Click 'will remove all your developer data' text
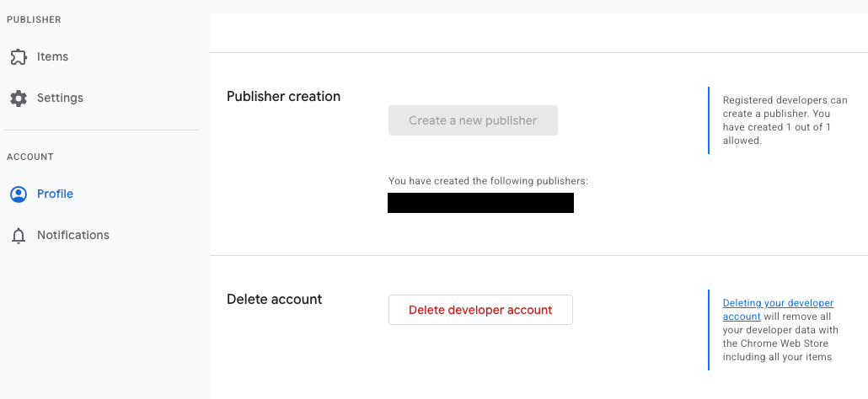This screenshot has height=399, width=868. click(x=780, y=330)
